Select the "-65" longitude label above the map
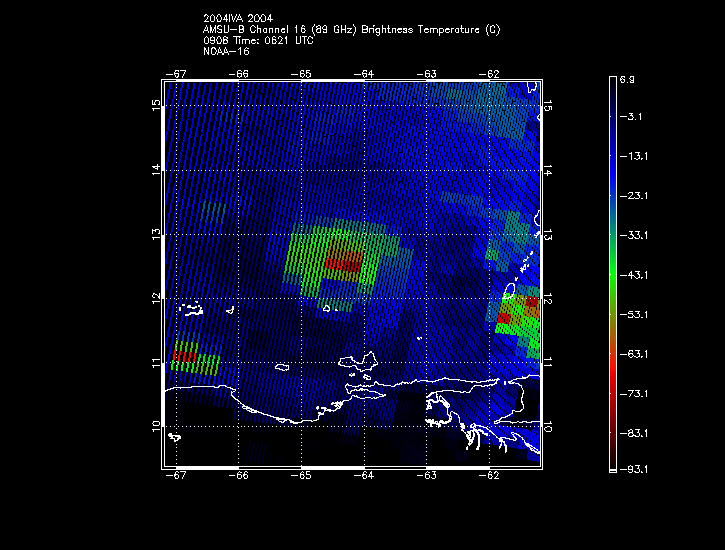725x550 pixels. coord(301,74)
